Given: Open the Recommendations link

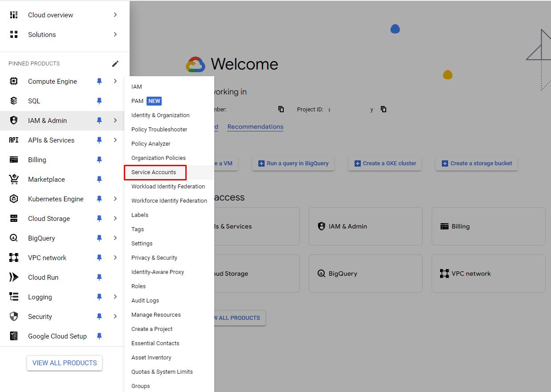Looking at the screenshot, I should tap(255, 127).
